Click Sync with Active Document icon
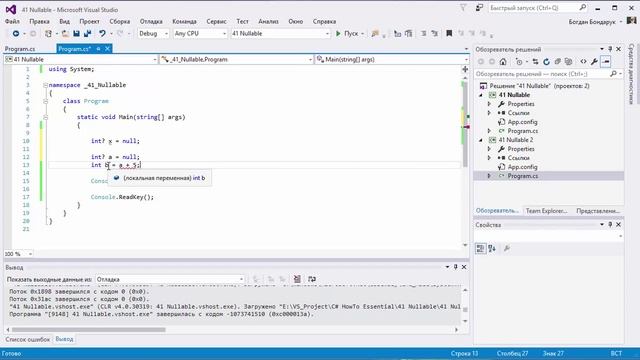 coord(535,62)
